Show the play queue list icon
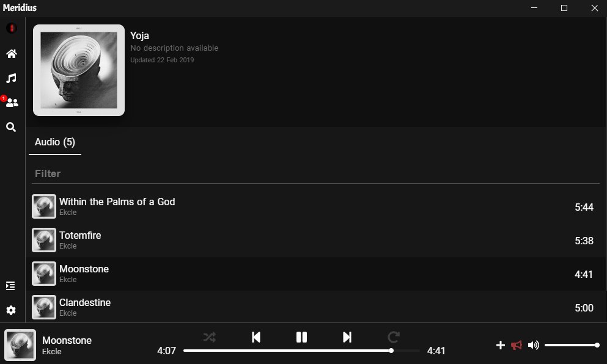Viewport: 607px width, 364px height. pos(10,286)
